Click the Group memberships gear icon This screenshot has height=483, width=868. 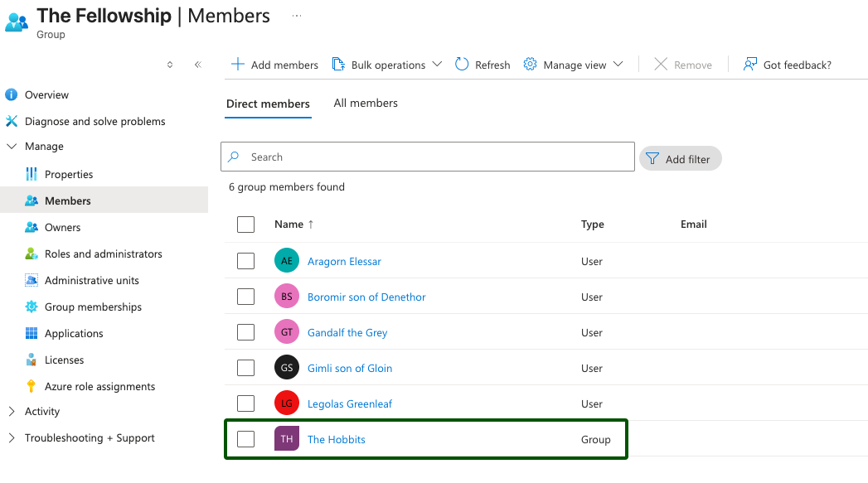click(32, 307)
